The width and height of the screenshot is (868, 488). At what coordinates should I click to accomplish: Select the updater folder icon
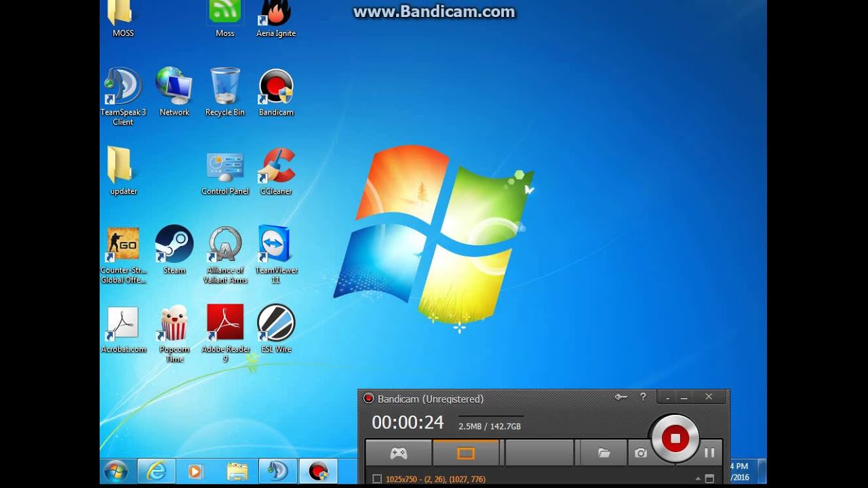(x=123, y=171)
